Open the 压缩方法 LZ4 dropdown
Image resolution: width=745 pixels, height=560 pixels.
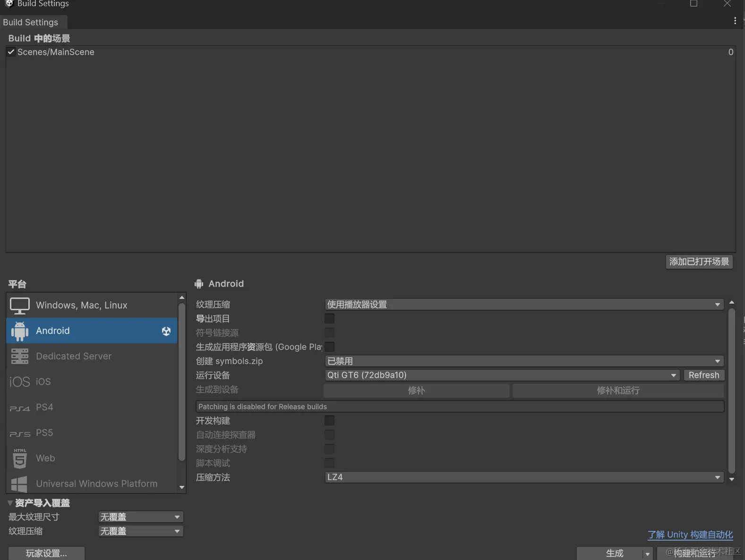click(x=524, y=477)
